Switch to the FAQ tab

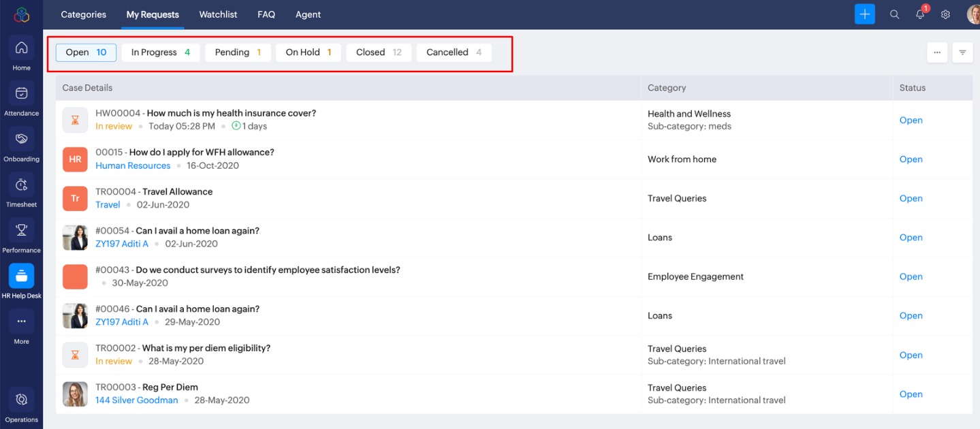pyautogui.click(x=266, y=14)
